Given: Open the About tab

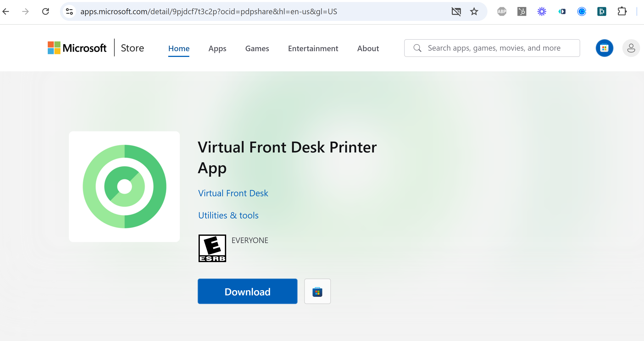Looking at the screenshot, I should click(x=368, y=48).
